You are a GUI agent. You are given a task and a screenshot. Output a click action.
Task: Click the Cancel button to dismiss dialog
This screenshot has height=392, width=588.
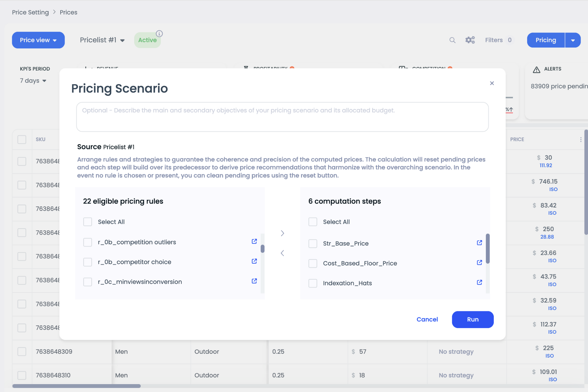427,319
